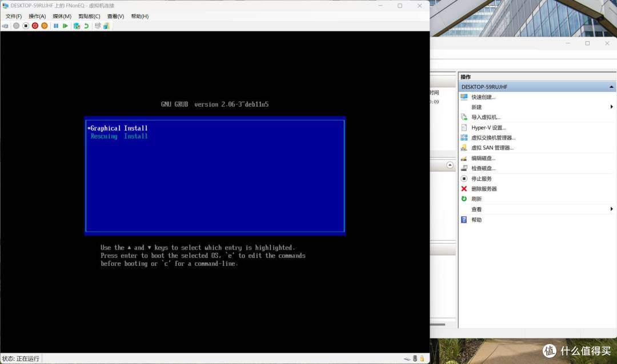
Task: Open Hyper-V 设置... from actions pane
Action: coord(488,128)
